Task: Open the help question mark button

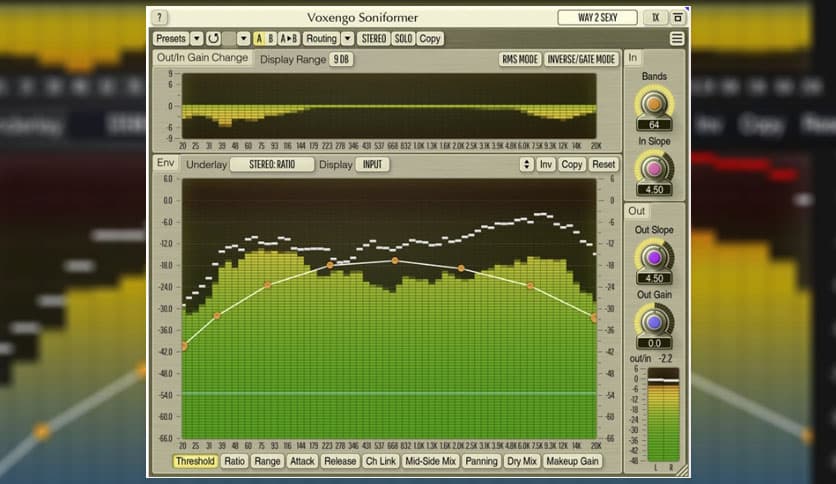Action: [x=159, y=18]
